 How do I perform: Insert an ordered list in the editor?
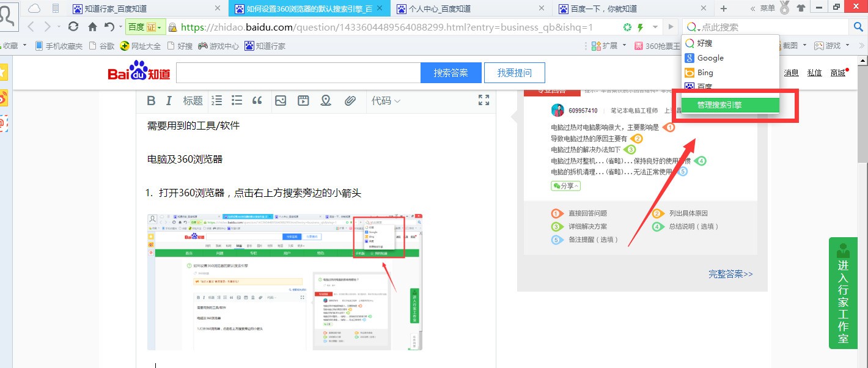216,101
